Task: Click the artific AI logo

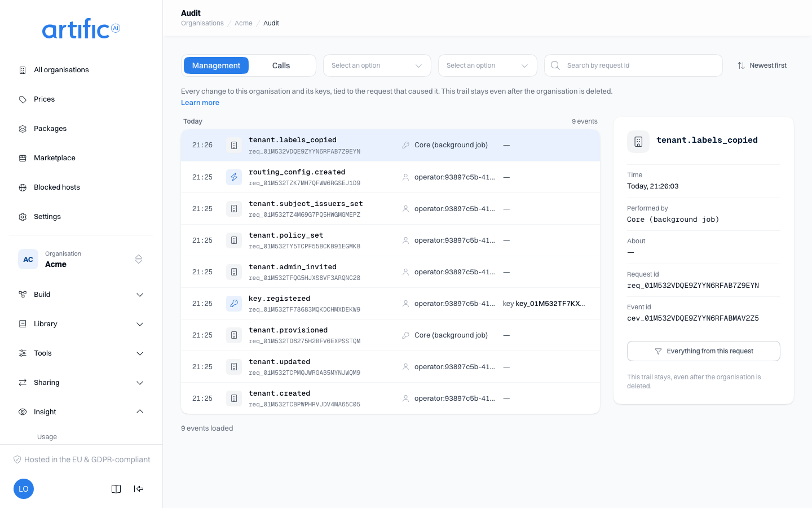Action: click(81, 29)
